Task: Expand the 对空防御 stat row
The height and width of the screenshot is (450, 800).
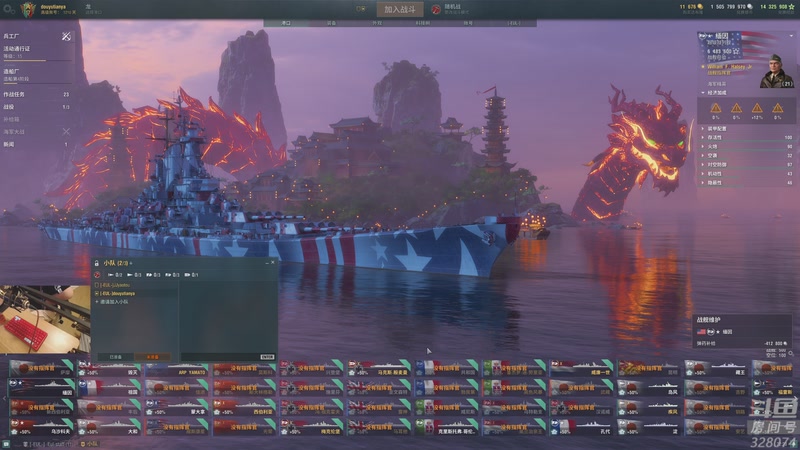Action: point(746,165)
